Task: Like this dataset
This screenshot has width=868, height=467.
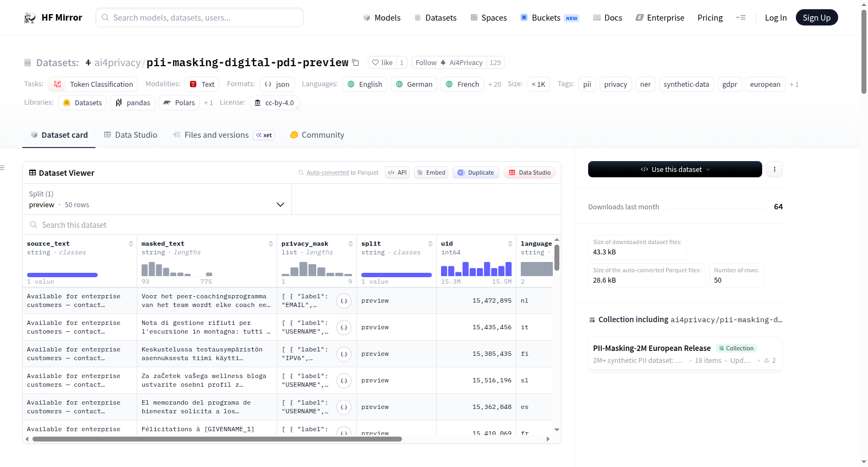Action: click(x=382, y=62)
